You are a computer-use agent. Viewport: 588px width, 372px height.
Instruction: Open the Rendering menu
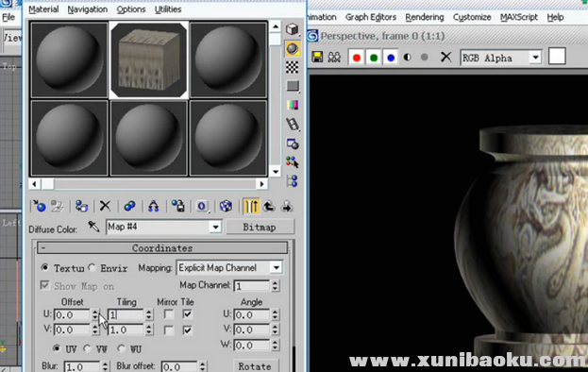[x=425, y=17]
